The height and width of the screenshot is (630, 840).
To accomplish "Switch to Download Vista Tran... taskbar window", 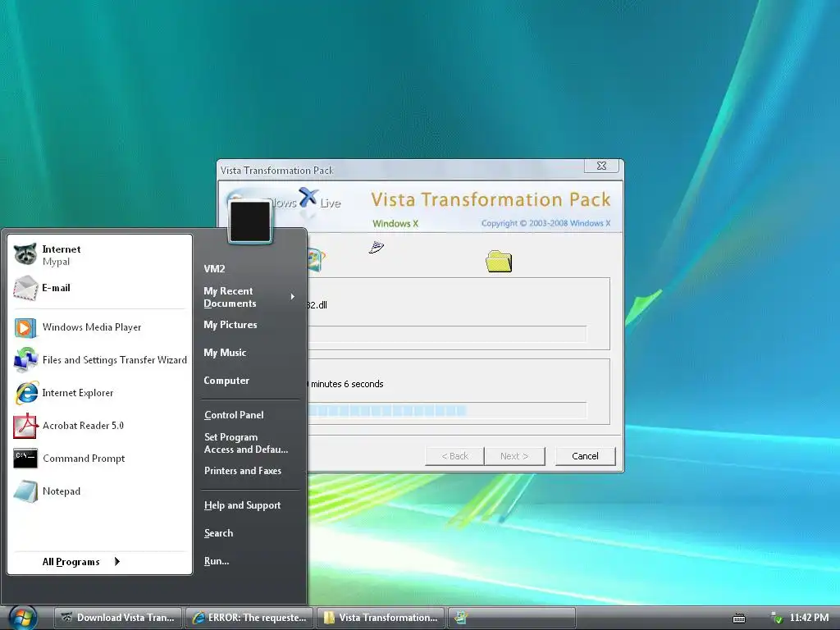I will pyautogui.click(x=118, y=618).
